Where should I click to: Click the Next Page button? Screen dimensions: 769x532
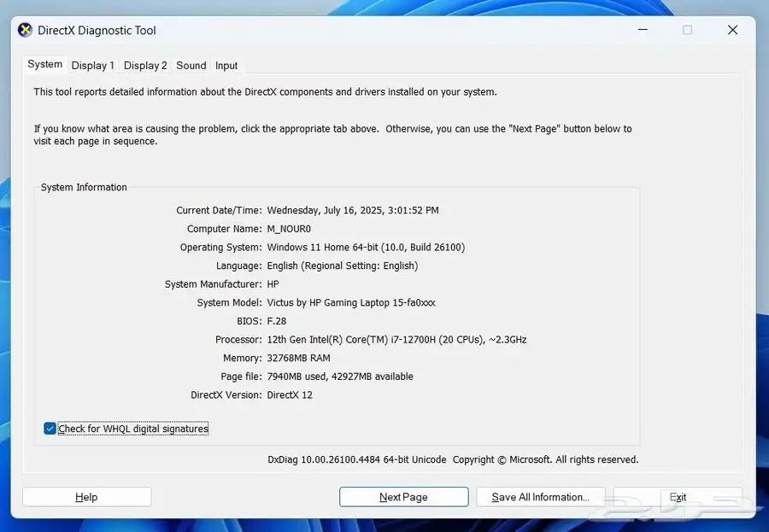click(x=403, y=497)
